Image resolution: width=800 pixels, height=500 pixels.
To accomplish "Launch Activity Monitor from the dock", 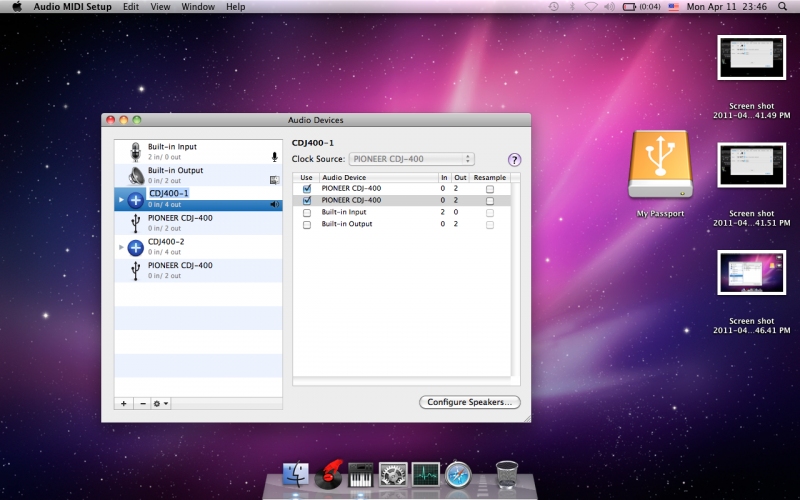I will (x=426, y=474).
